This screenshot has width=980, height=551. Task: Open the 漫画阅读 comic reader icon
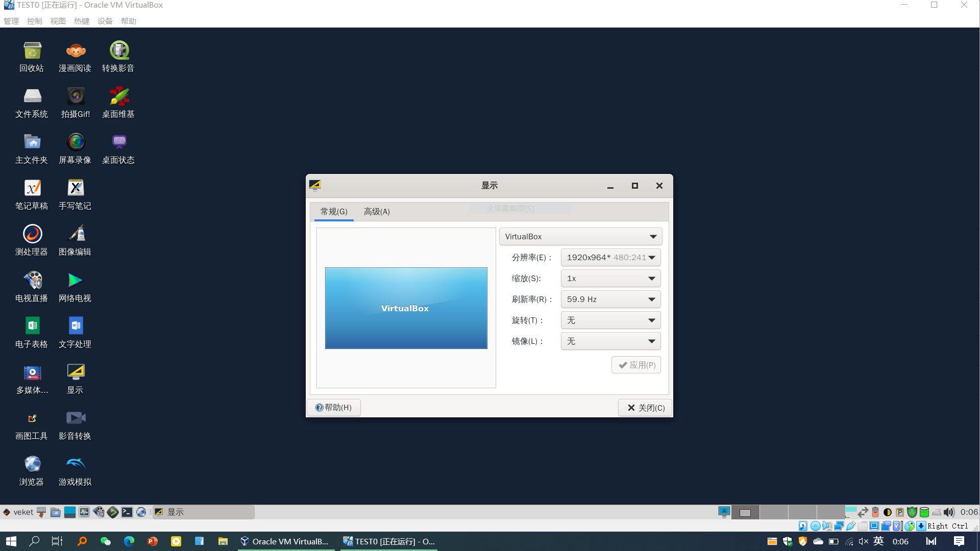(x=75, y=57)
